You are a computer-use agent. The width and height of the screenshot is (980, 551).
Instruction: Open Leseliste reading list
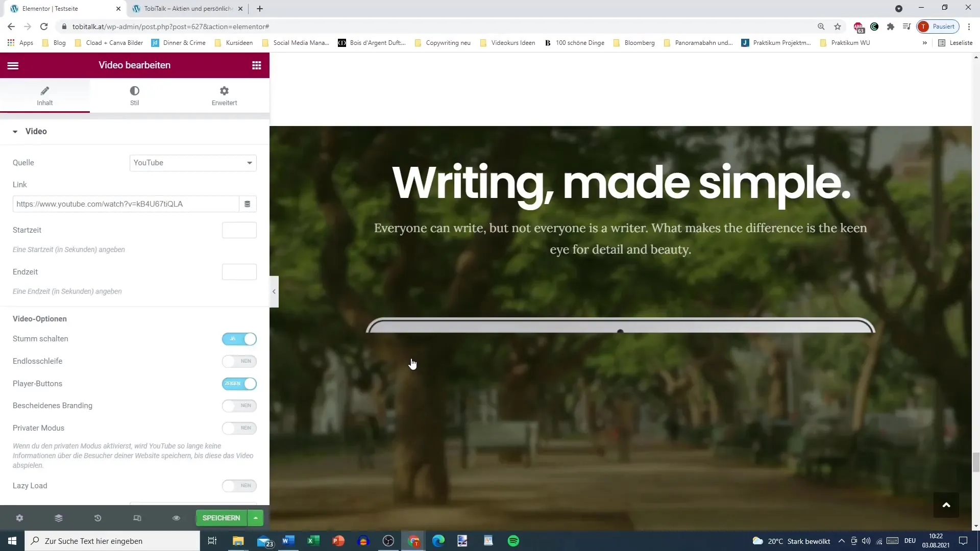tap(955, 43)
